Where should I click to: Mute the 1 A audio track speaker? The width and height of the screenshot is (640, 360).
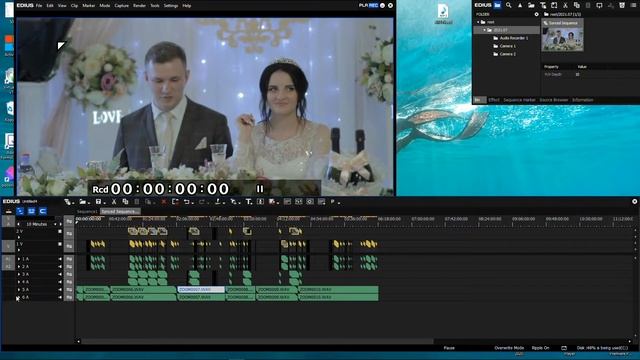(x=60, y=259)
